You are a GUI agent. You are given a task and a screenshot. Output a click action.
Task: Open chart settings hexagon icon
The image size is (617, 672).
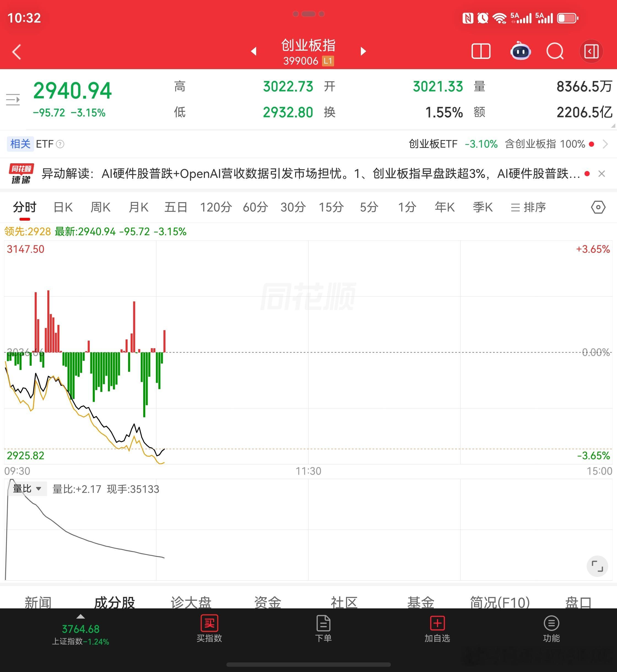coord(598,207)
